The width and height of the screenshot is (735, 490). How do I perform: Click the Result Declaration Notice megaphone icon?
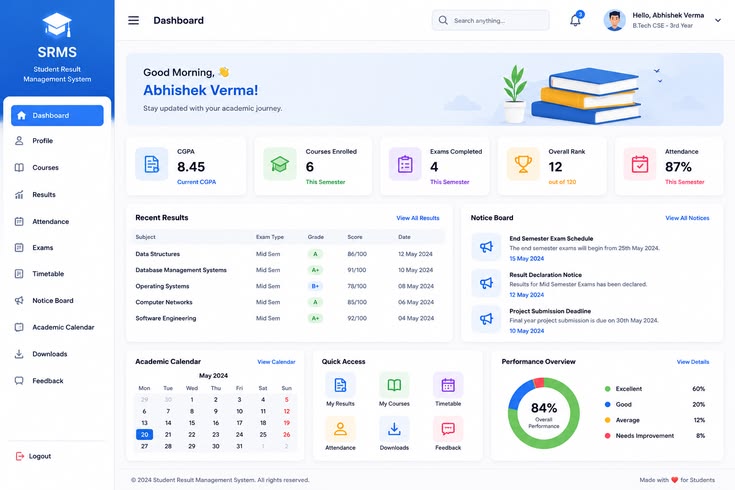click(486, 283)
